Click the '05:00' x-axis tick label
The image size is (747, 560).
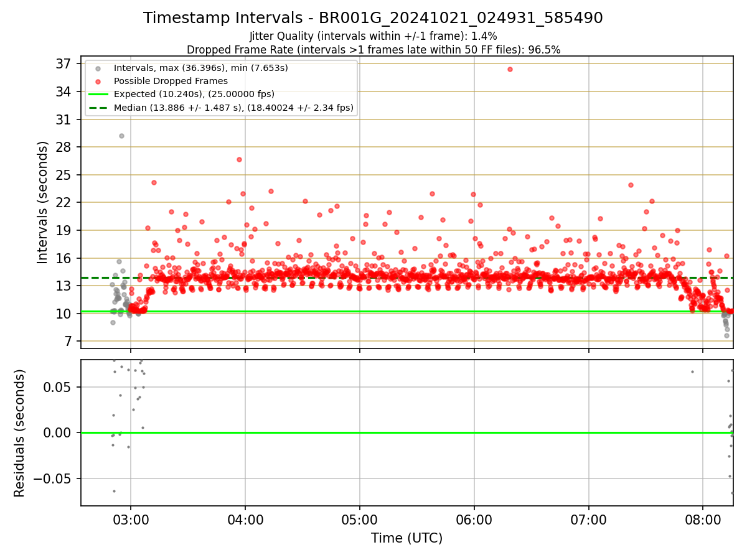tap(360, 519)
